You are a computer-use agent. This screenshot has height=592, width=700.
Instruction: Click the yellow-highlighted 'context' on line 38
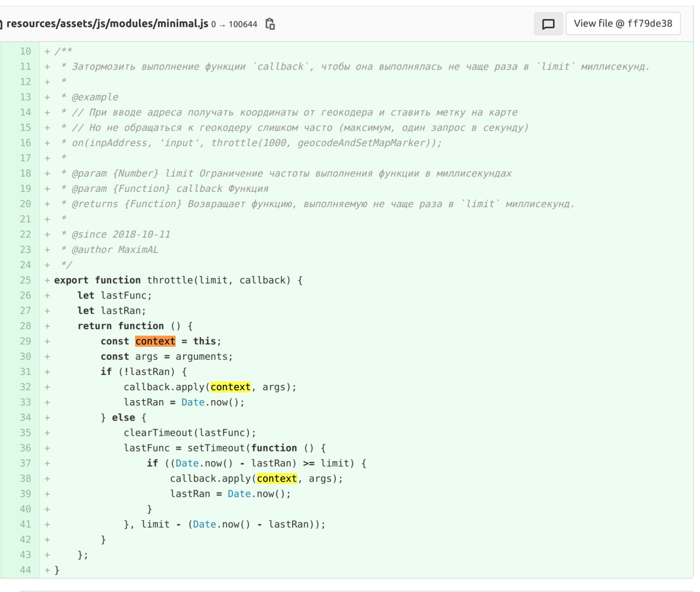click(277, 479)
